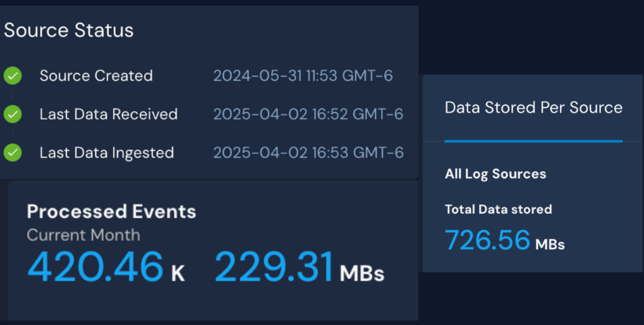Click the 229.31 MBs processed value
Image resolution: width=644 pixels, height=325 pixels.
274,267
